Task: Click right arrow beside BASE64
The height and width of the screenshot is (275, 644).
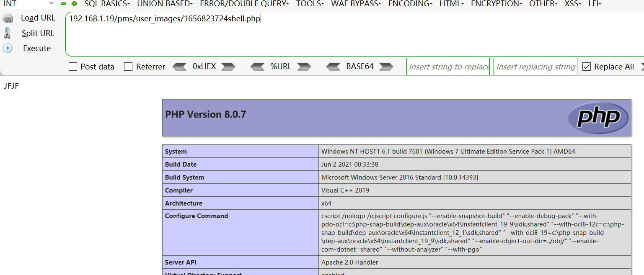Action: (386, 67)
